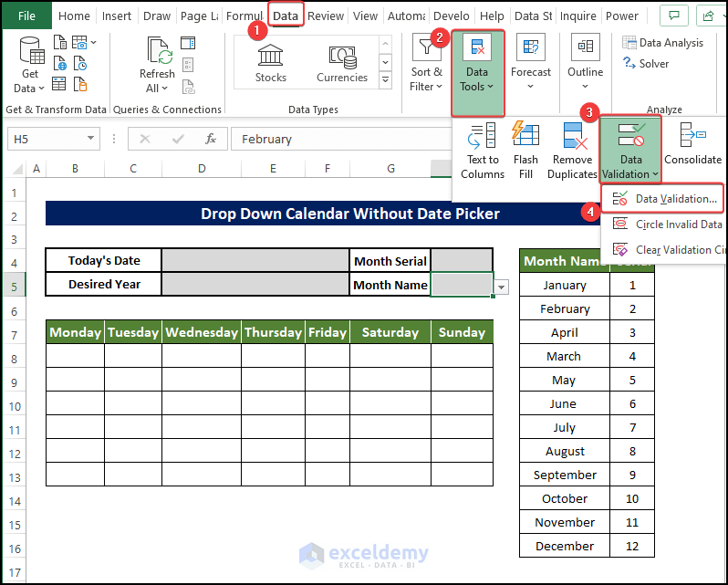
Task: Switch to the Review tab
Action: coord(326,16)
